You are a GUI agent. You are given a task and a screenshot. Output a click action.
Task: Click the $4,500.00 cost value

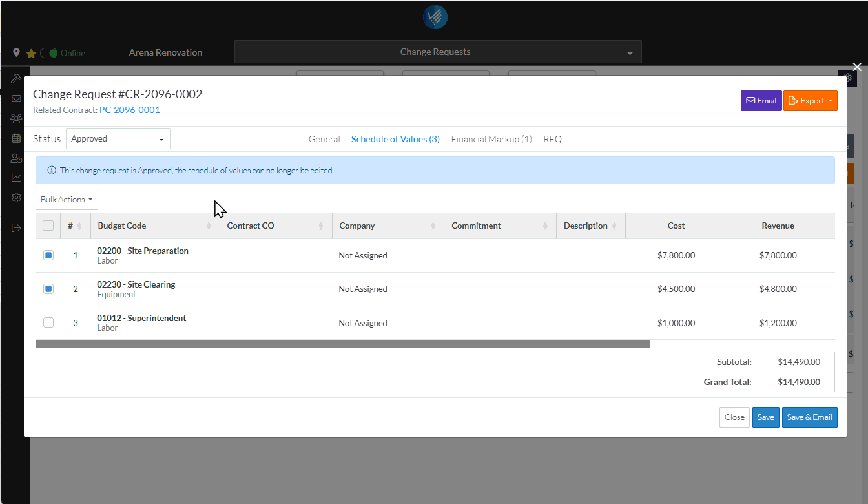(x=676, y=289)
